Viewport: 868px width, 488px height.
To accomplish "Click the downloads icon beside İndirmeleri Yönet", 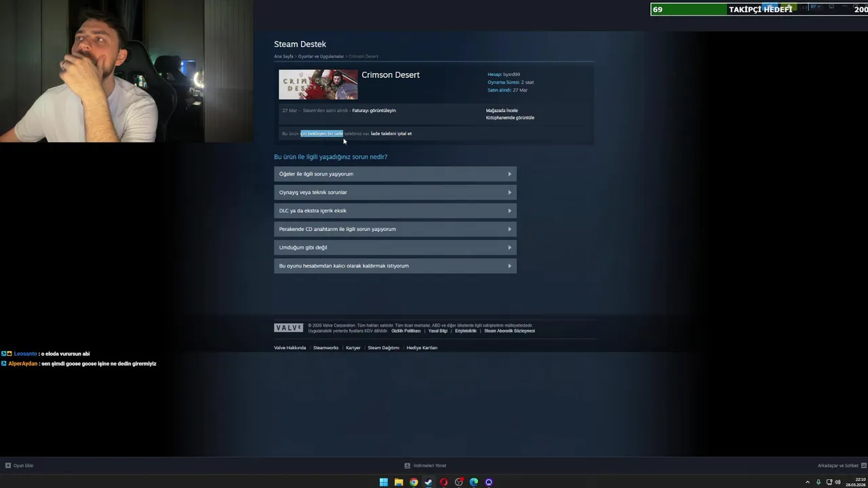I will pos(408,466).
